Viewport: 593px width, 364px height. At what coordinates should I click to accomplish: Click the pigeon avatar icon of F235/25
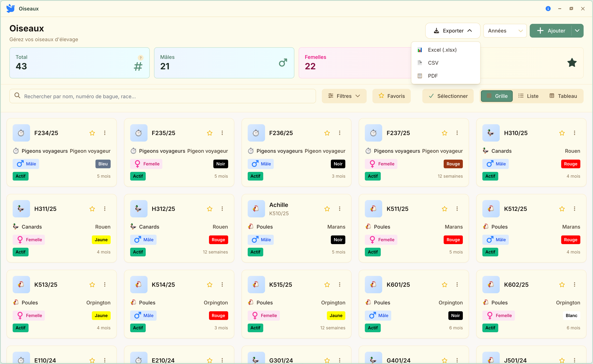click(139, 133)
